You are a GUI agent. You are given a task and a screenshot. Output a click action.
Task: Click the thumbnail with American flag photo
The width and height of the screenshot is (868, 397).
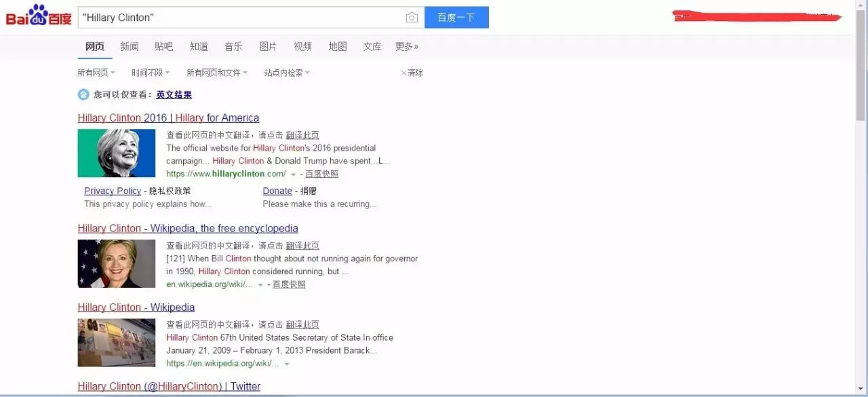pyautogui.click(x=117, y=264)
